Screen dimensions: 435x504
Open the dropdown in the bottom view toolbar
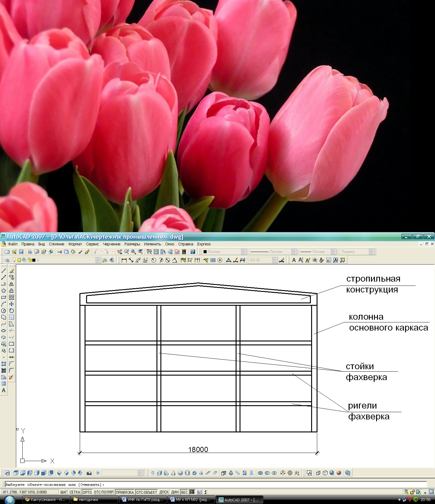point(140,473)
